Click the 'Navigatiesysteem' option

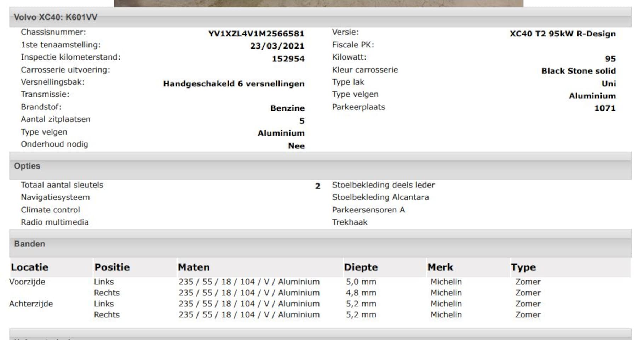pyautogui.click(x=55, y=197)
